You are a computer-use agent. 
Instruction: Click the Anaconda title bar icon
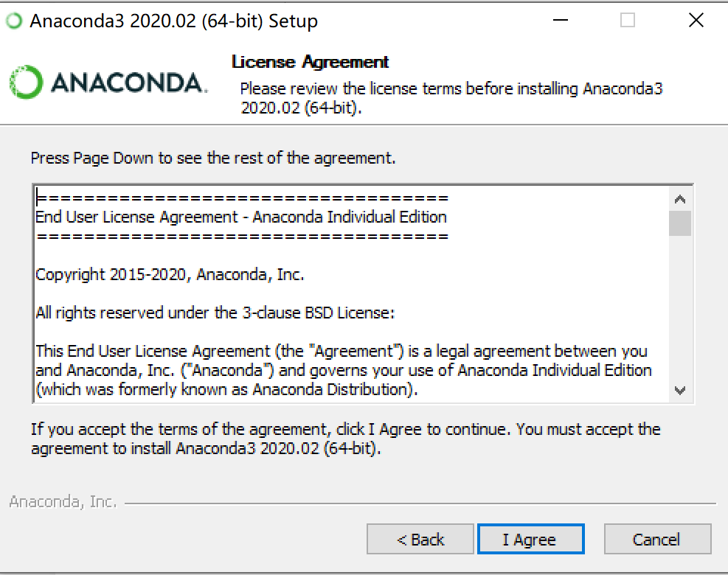click(14, 21)
